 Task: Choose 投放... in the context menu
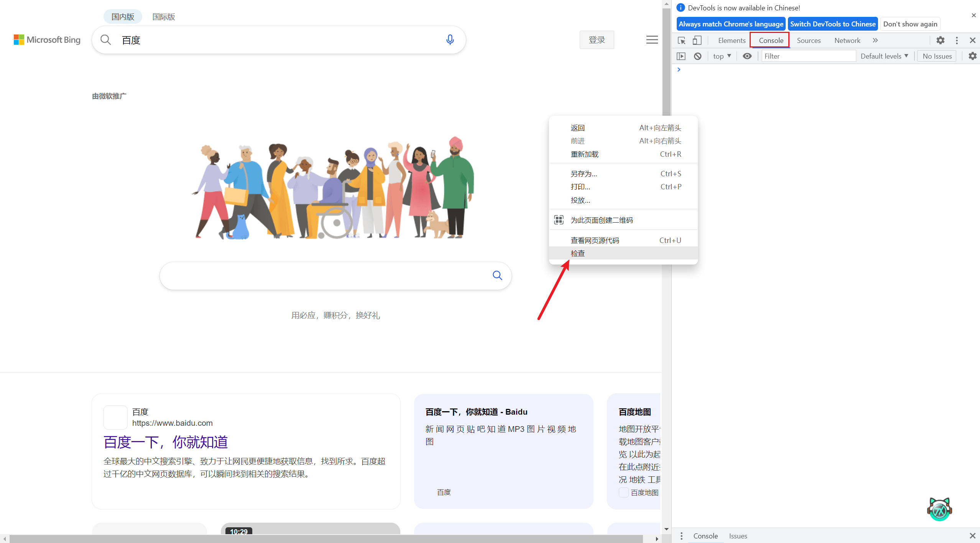point(623,200)
